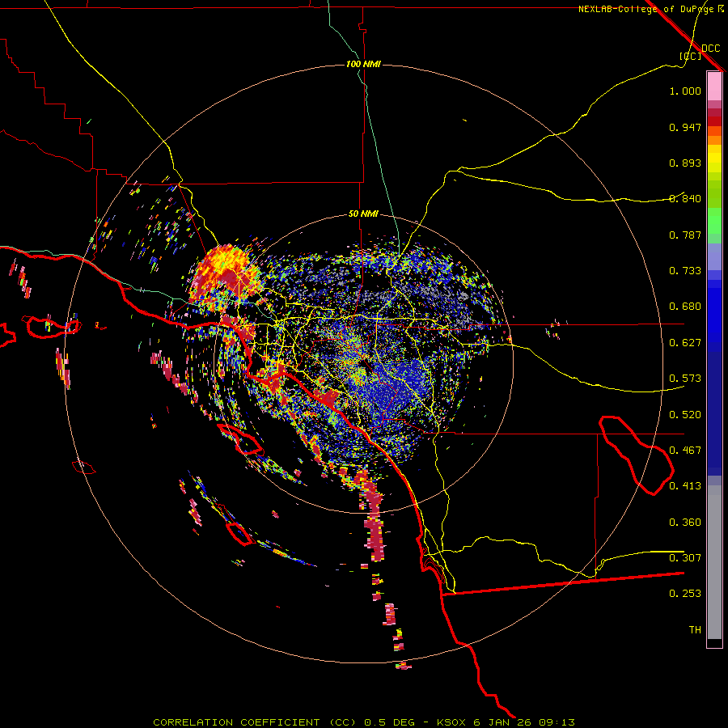
Task: Click the 1.000 scale value
Action: tap(685, 91)
